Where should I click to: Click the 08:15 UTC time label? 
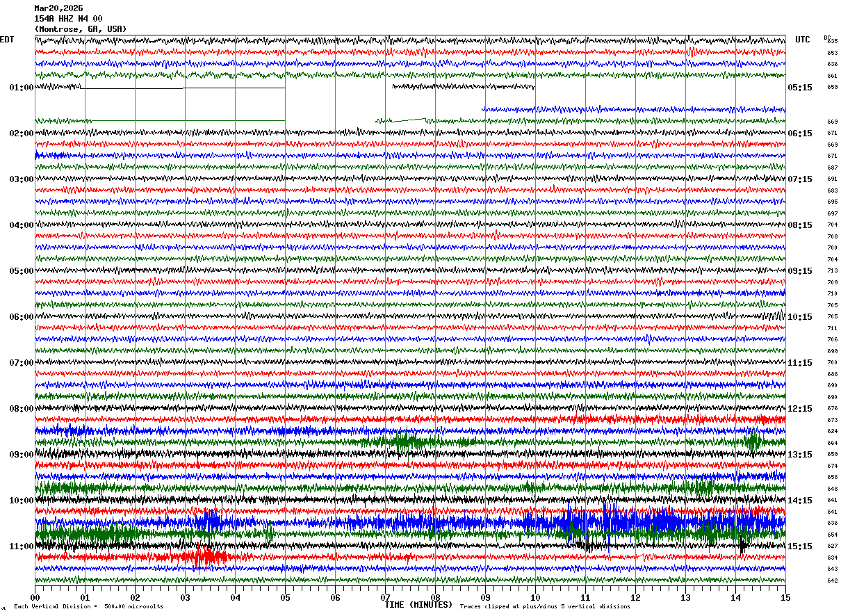pos(800,225)
